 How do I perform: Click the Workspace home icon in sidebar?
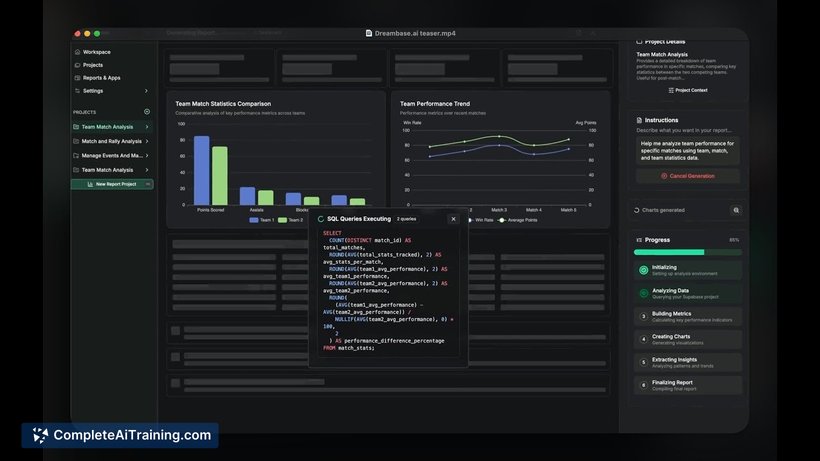point(77,52)
